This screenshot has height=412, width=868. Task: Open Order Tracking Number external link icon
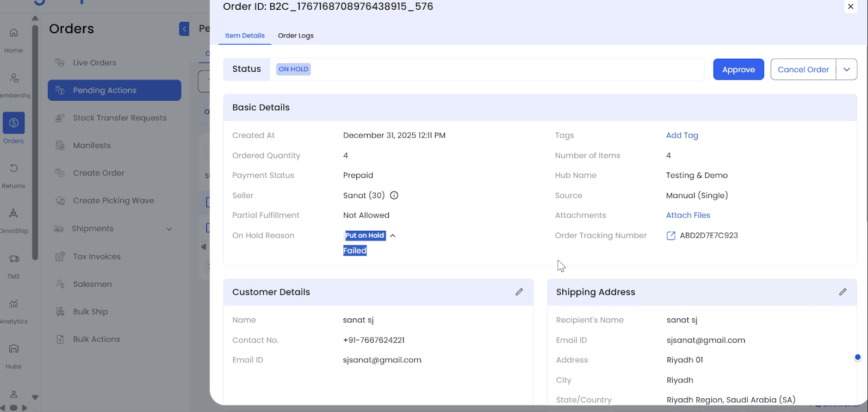click(x=671, y=236)
